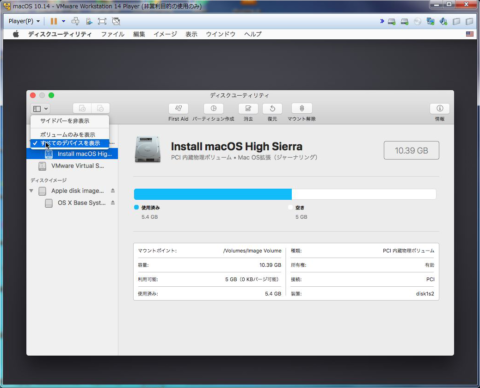This screenshot has width=480, height=388.
Task: Click the sidebar view dropdown arrow
Action: pyautogui.click(x=46, y=109)
